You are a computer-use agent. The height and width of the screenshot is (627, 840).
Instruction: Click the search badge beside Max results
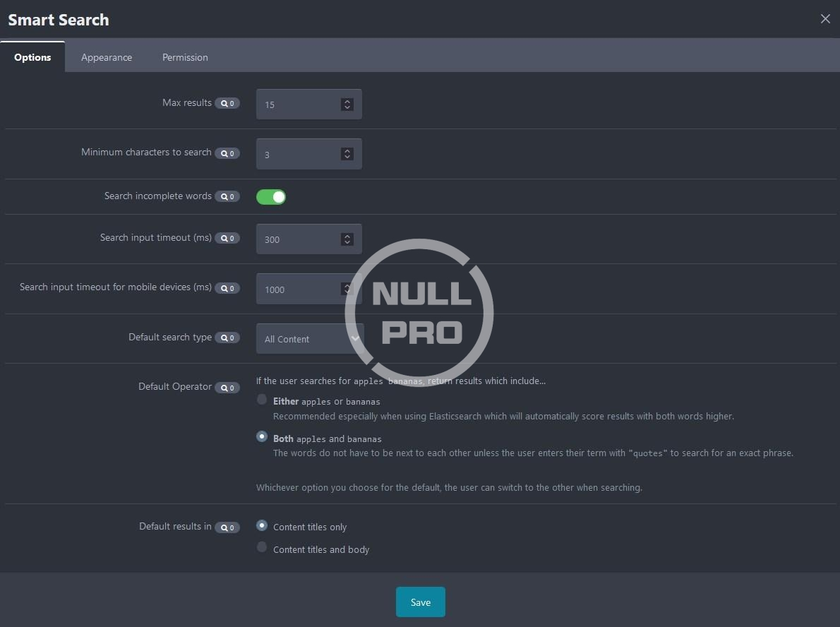(227, 104)
